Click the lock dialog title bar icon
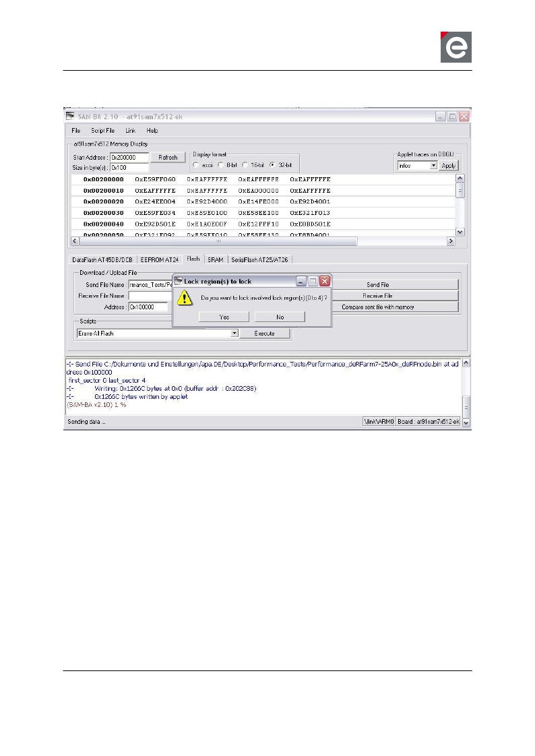535x756 pixels. (179, 281)
